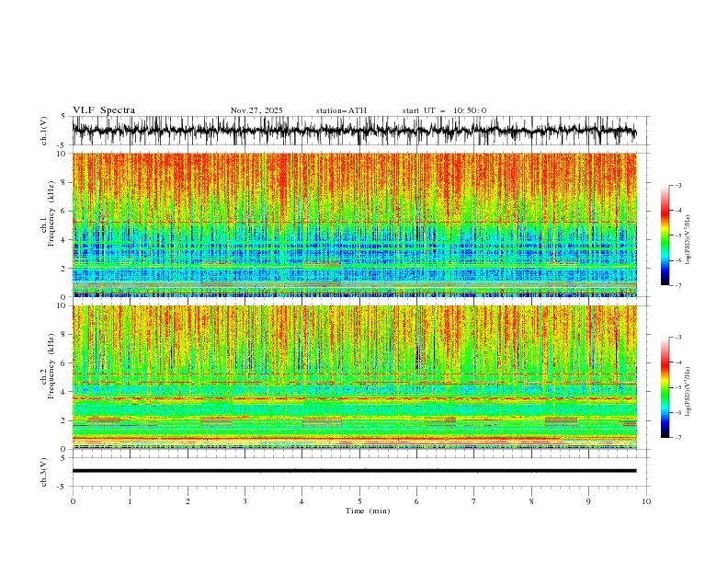Viewport: 728px width, 563px height.
Task: Click the ch.1 frequency axis "8" tick label
Action: coord(64,182)
